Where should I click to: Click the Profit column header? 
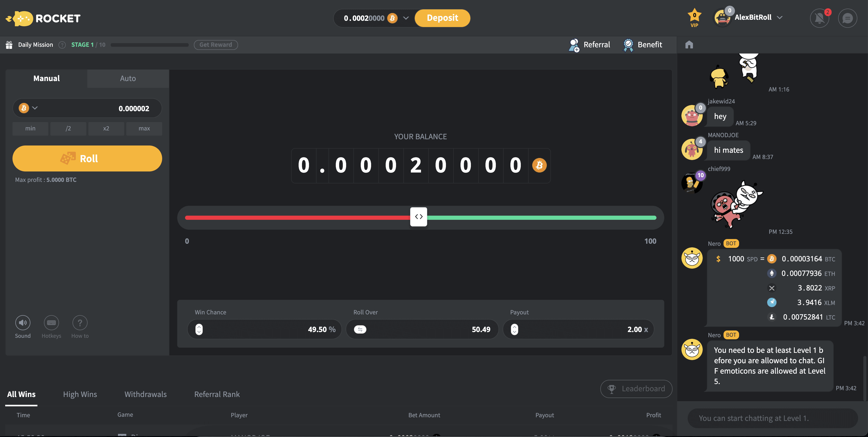(653, 415)
